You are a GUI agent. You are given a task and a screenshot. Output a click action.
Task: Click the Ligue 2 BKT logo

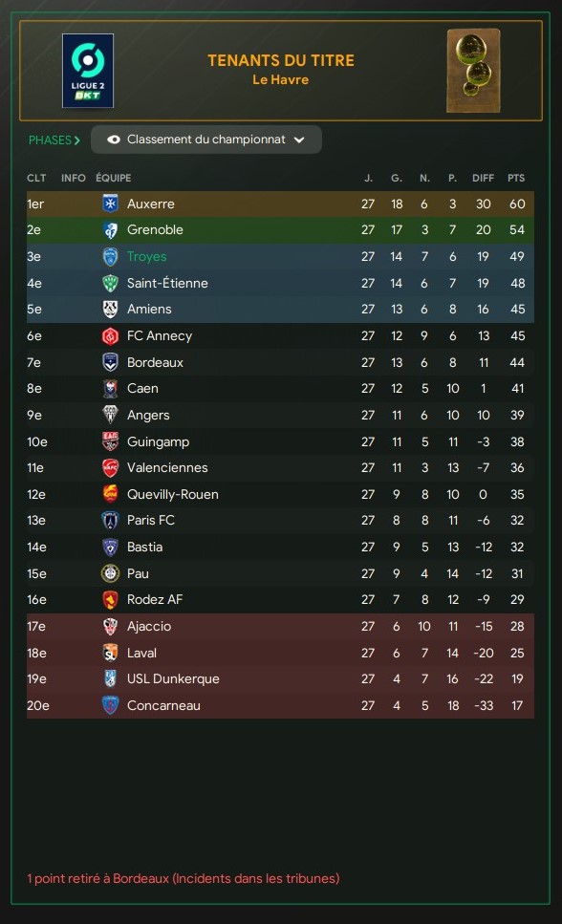coord(88,71)
